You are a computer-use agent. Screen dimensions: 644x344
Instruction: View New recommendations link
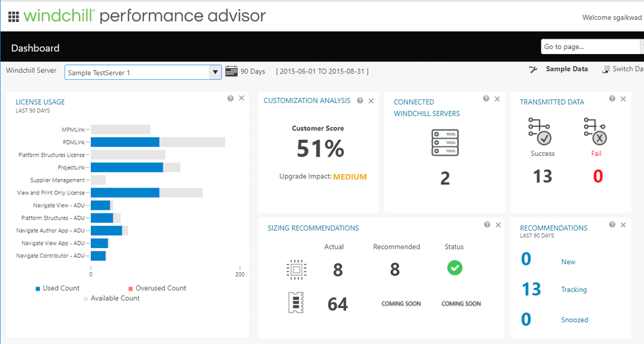click(x=569, y=262)
